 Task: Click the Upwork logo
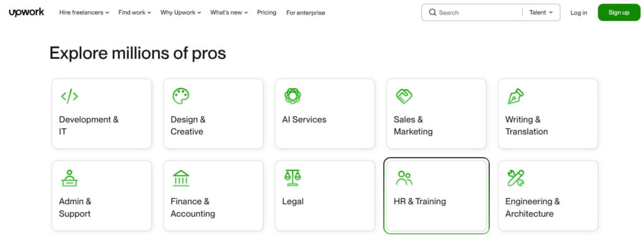click(26, 13)
